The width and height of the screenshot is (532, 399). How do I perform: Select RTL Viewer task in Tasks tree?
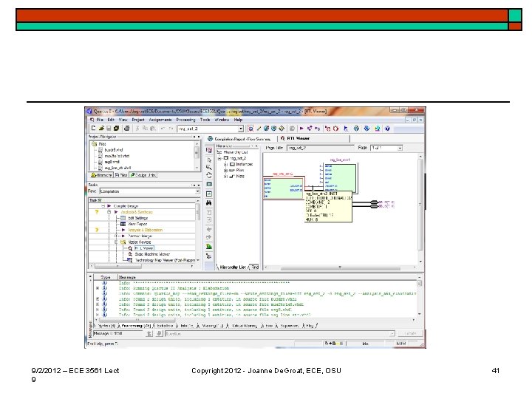[144, 248]
